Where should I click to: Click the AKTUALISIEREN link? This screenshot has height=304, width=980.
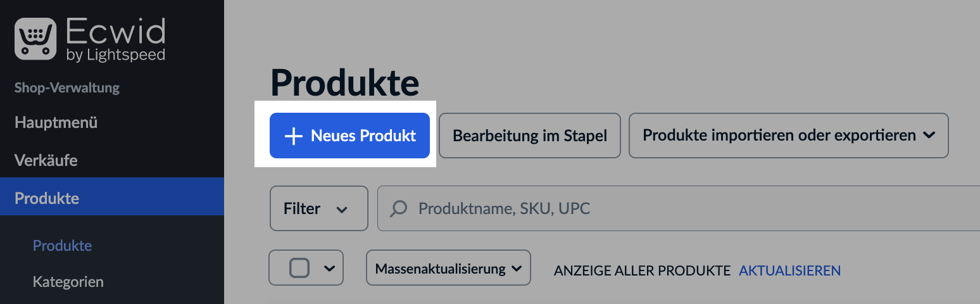789,270
